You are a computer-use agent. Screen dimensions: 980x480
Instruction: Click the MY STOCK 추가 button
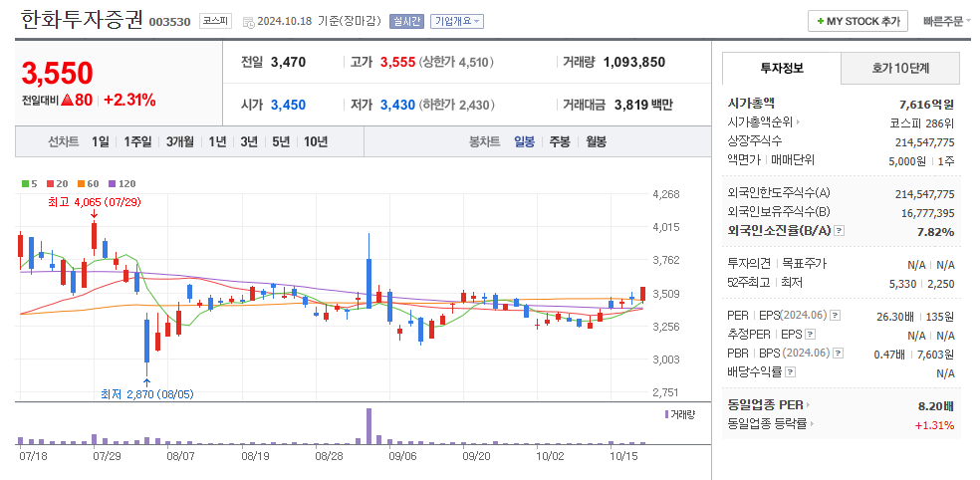(857, 21)
